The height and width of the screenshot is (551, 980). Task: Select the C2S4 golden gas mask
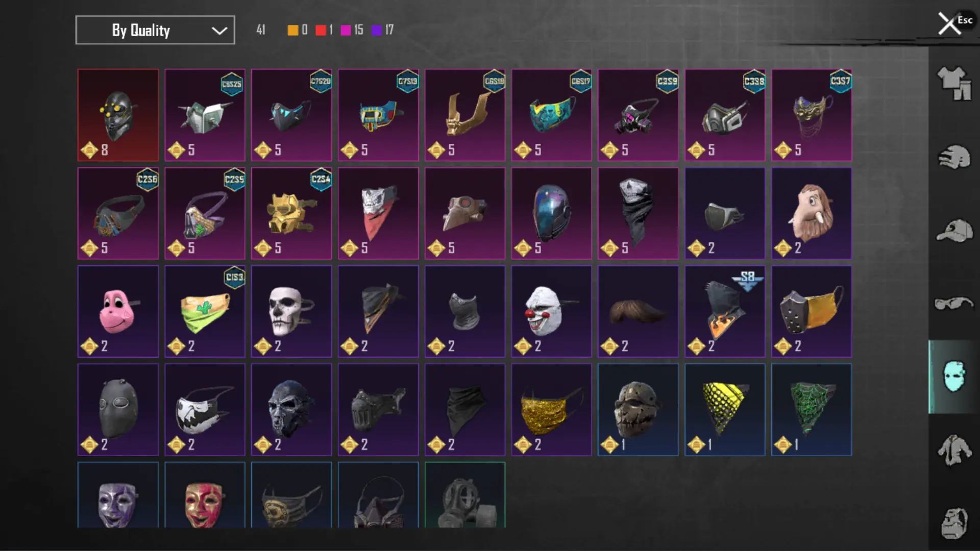tap(291, 213)
